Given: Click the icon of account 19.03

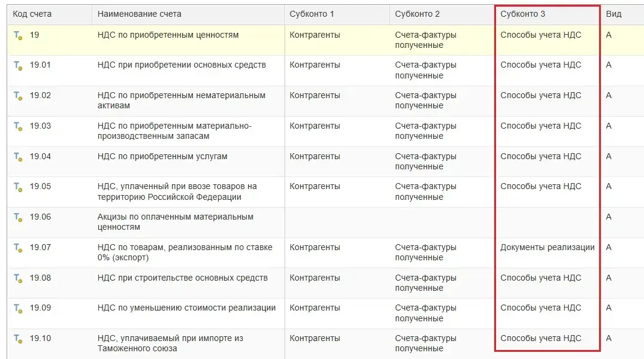Looking at the screenshot, I should click(x=18, y=126).
